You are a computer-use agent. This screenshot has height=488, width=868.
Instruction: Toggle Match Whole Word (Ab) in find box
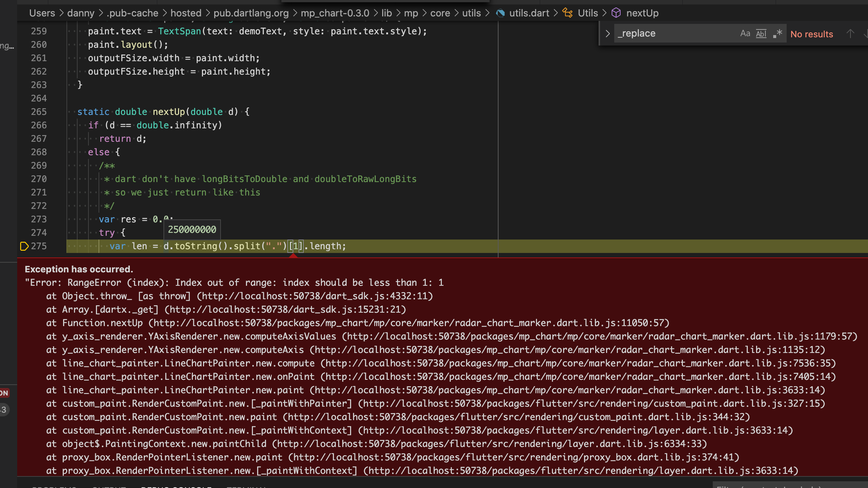(x=761, y=34)
